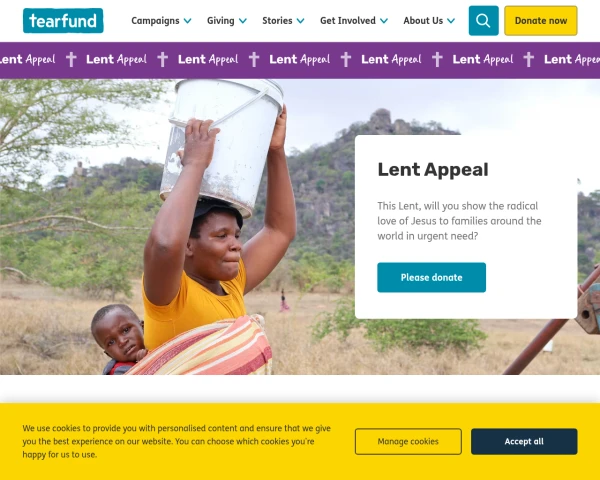The height and width of the screenshot is (480, 600).
Task: Click the purple Lent Appeal banner
Action: pos(300,60)
